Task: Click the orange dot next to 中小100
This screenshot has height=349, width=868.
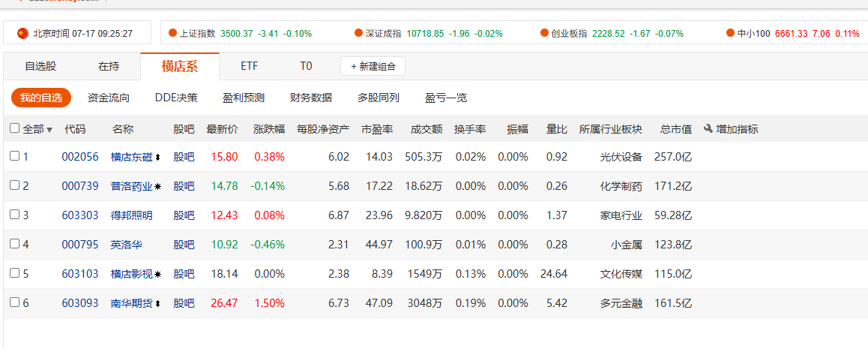Action: click(731, 33)
